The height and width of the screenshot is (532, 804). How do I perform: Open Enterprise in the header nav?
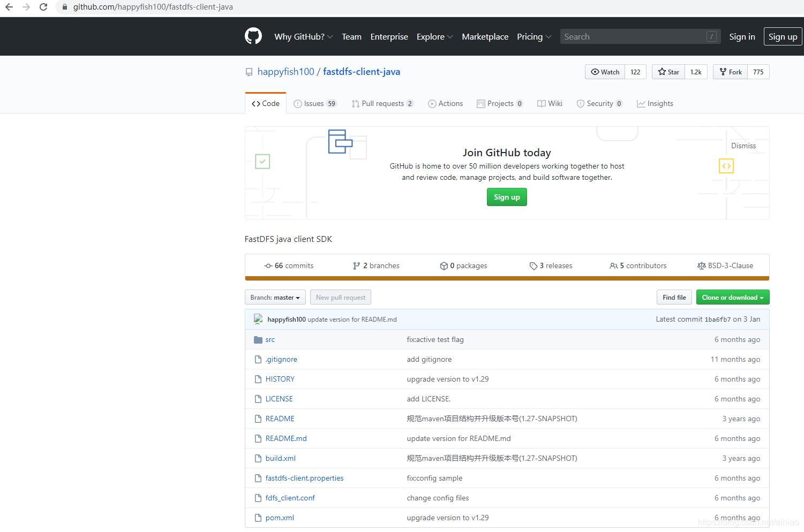point(389,37)
